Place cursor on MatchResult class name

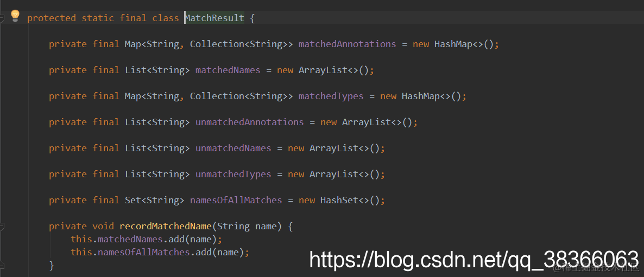click(214, 18)
